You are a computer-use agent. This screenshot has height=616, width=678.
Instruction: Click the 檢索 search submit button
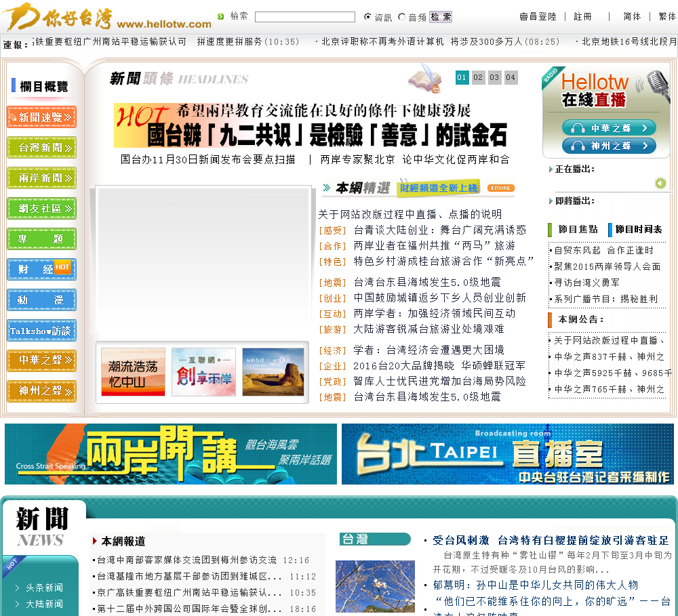point(441,17)
